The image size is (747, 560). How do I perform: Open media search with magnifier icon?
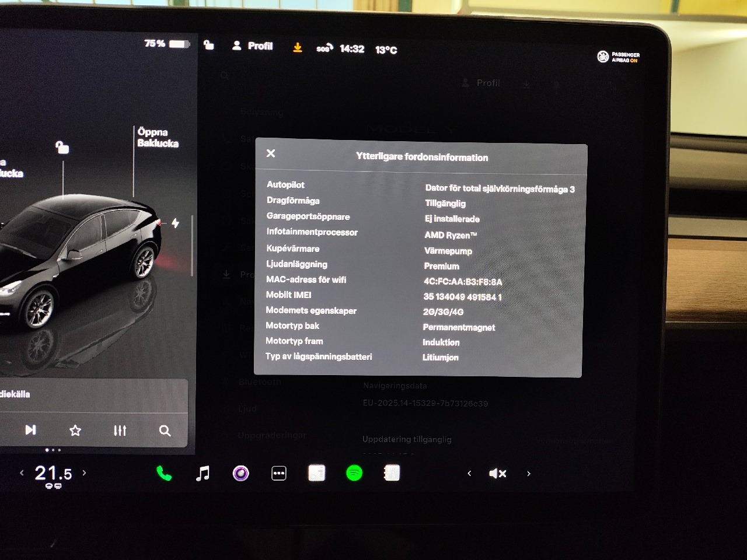tap(165, 430)
